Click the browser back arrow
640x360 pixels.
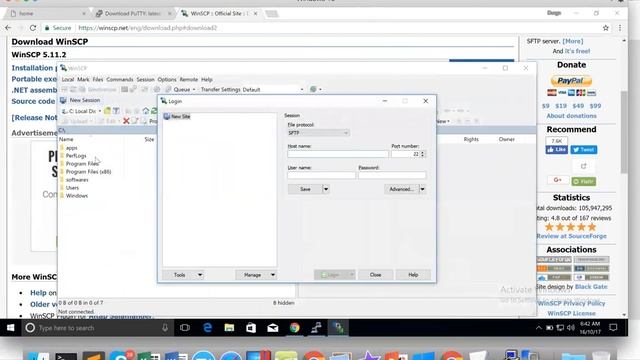tap(9, 28)
